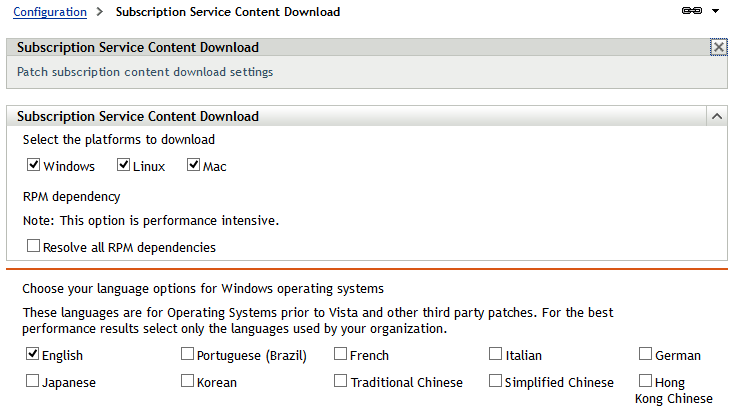Go to the Configuration breadcrumb link

click(x=50, y=12)
